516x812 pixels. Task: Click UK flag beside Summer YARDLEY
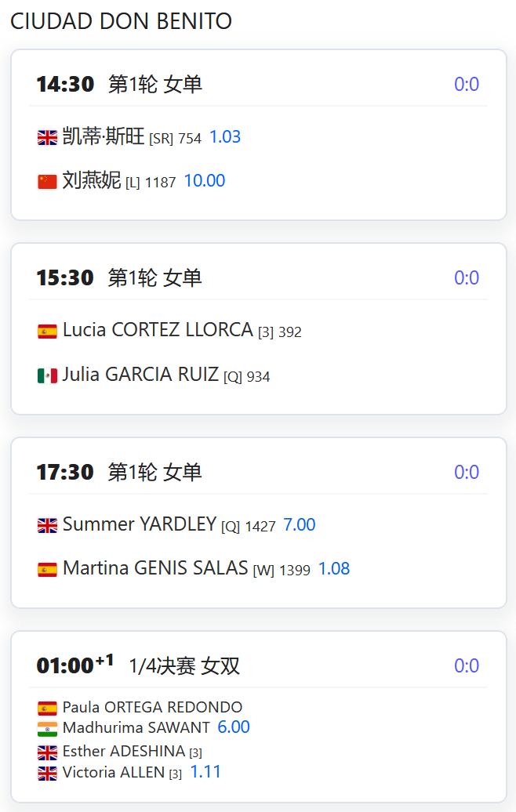click(47, 526)
